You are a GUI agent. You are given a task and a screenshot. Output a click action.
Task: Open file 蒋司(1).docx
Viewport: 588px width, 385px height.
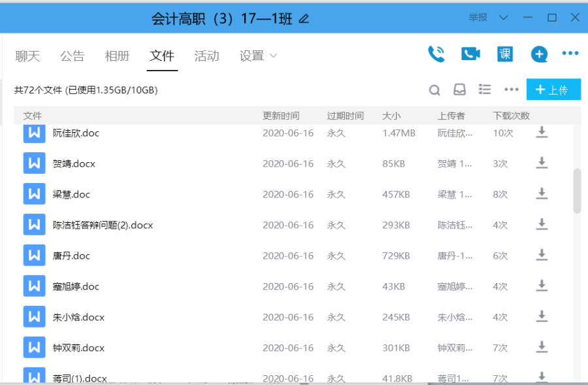coord(80,378)
